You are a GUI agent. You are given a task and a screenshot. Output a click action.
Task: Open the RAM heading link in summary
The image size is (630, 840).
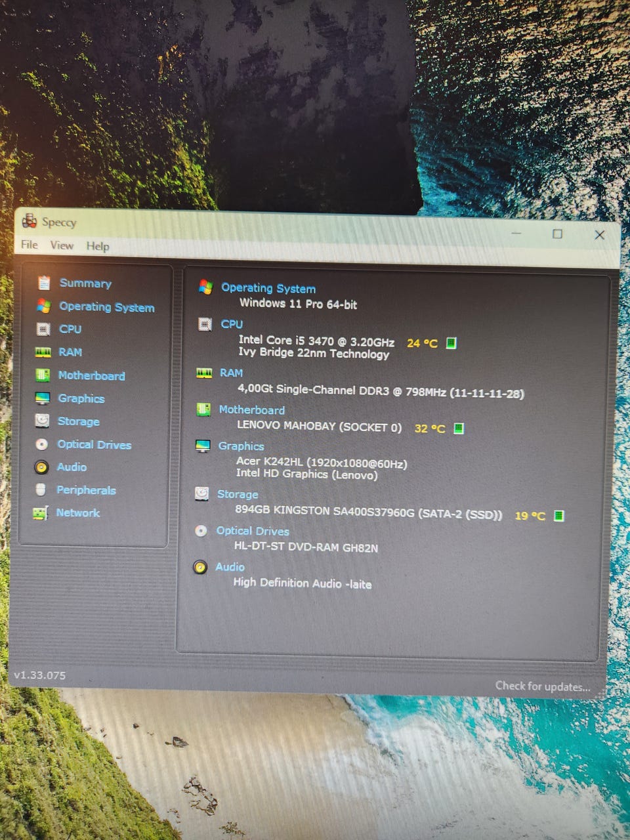click(231, 373)
